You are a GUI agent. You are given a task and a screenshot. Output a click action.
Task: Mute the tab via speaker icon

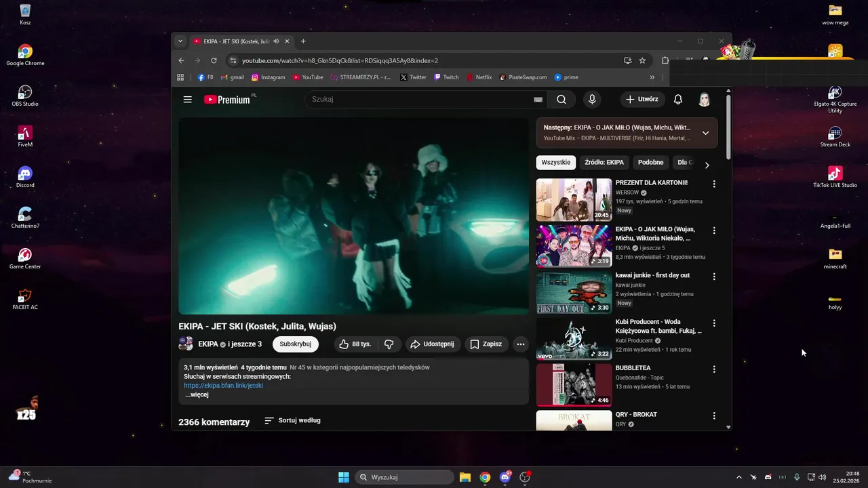(x=276, y=41)
